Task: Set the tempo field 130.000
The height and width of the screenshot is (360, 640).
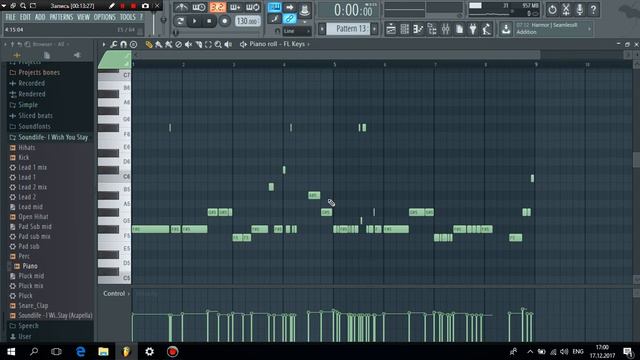Action: pos(247,21)
